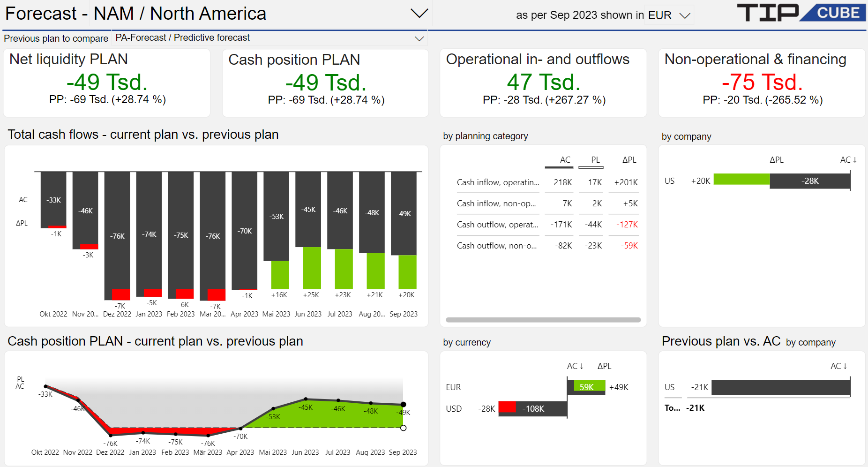Image resolution: width=868 pixels, height=467 pixels.
Task: Select the Cash inflow, operating row
Action: point(498,182)
